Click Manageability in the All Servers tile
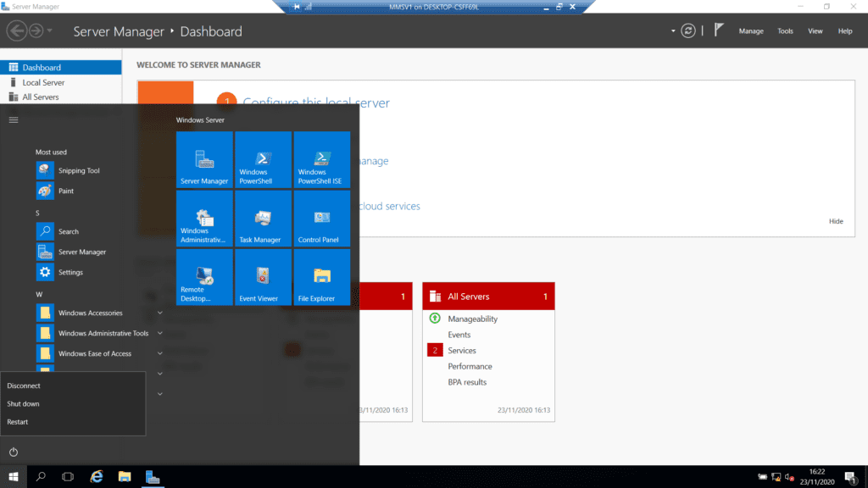 [x=473, y=319]
